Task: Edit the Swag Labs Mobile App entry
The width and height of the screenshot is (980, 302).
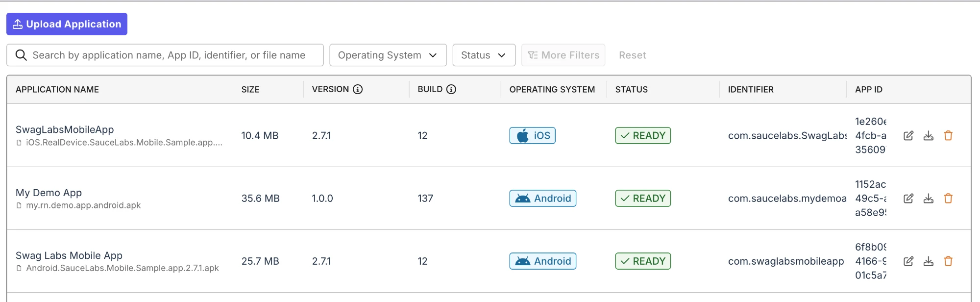Action: pos(908,261)
